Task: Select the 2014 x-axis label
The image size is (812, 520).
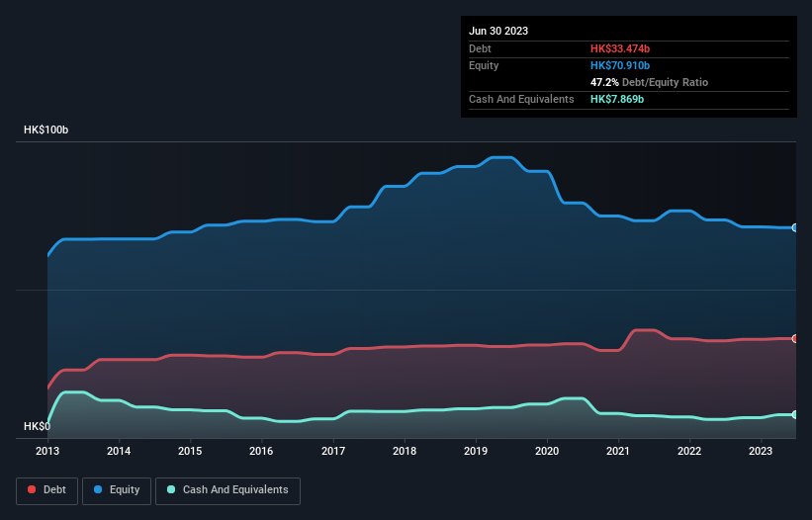Action: click(x=119, y=451)
